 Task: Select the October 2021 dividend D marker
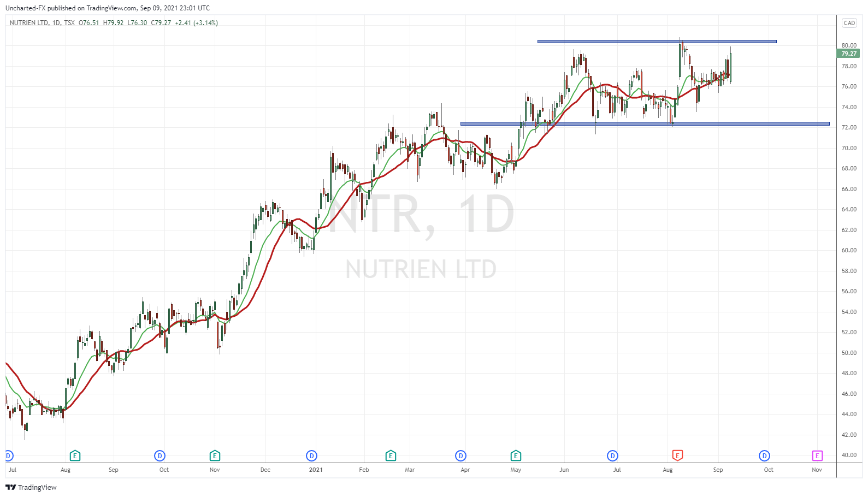point(765,455)
